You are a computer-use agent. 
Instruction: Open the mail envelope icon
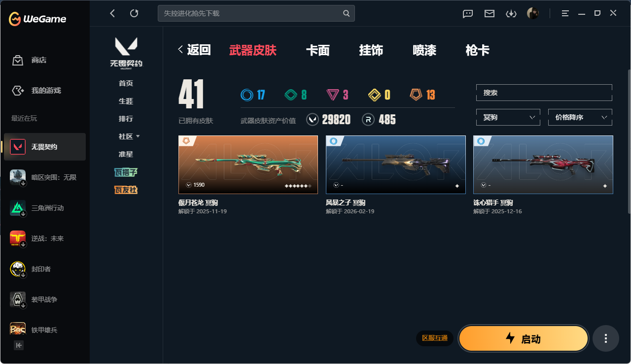[490, 14]
